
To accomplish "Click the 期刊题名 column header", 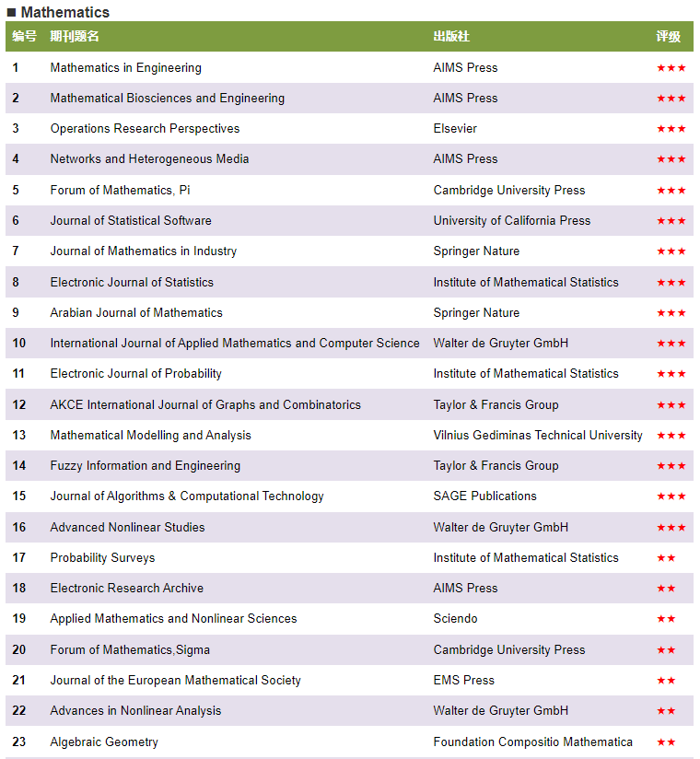I will coord(75,37).
